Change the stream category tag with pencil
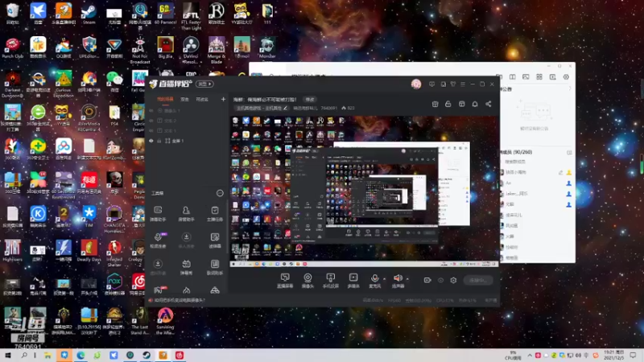This screenshot has width=644, height=362. coord(262,109)
